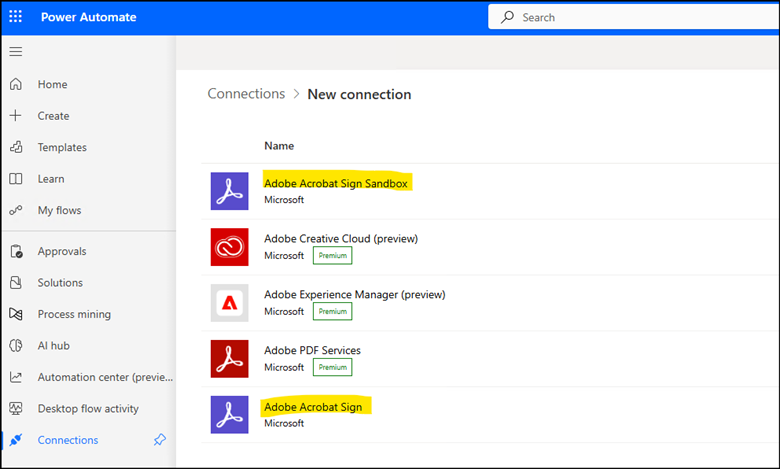This screenshot has height=469, width=780.
Task: Click the Adobe Experience Manager logo thumbnail
Action: tap(229, 303)
